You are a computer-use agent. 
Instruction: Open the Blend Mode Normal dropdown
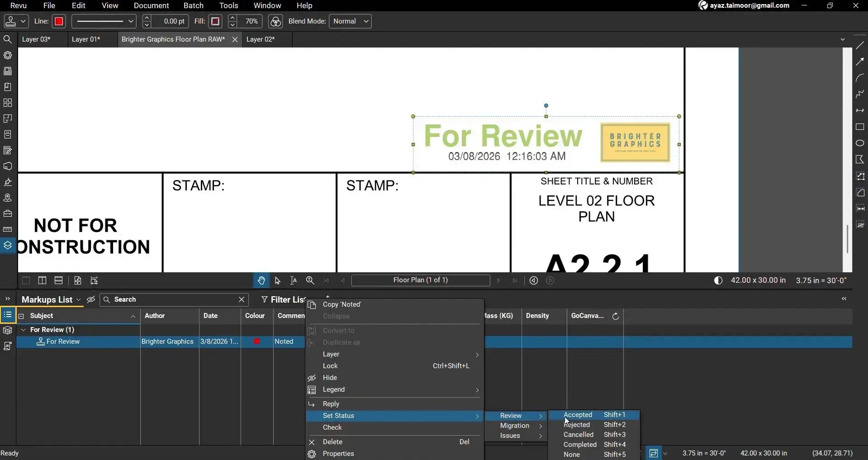(x=351, y=21)
